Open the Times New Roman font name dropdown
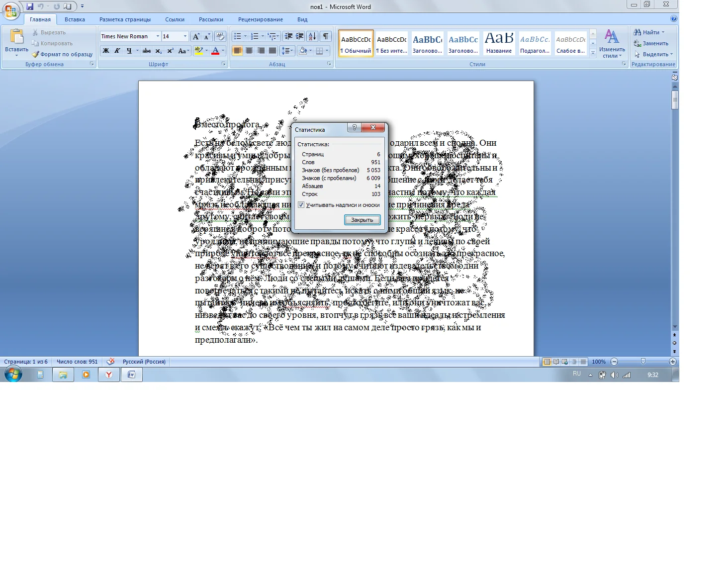Image resolution: width=728 pixels, height=569 pixels. (x=158, y=36)
